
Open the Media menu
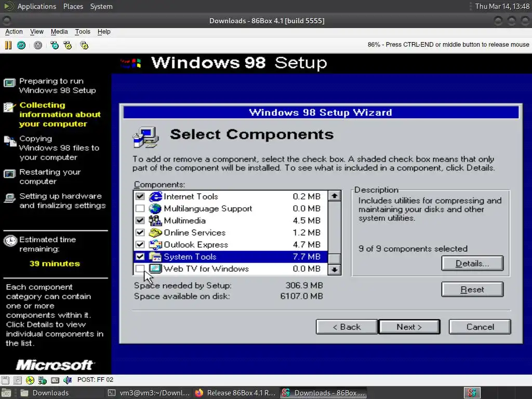pos(59,32)
